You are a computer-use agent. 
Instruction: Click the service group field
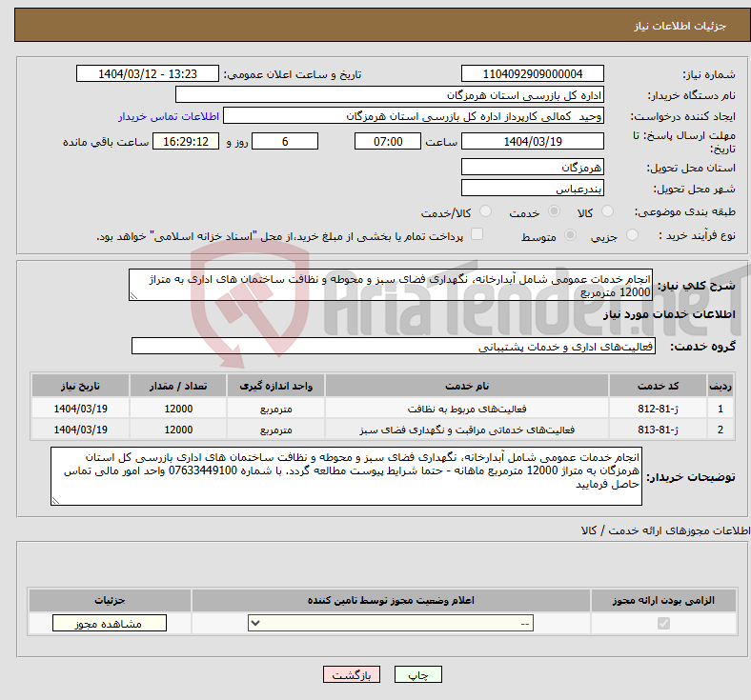[394, 346]
